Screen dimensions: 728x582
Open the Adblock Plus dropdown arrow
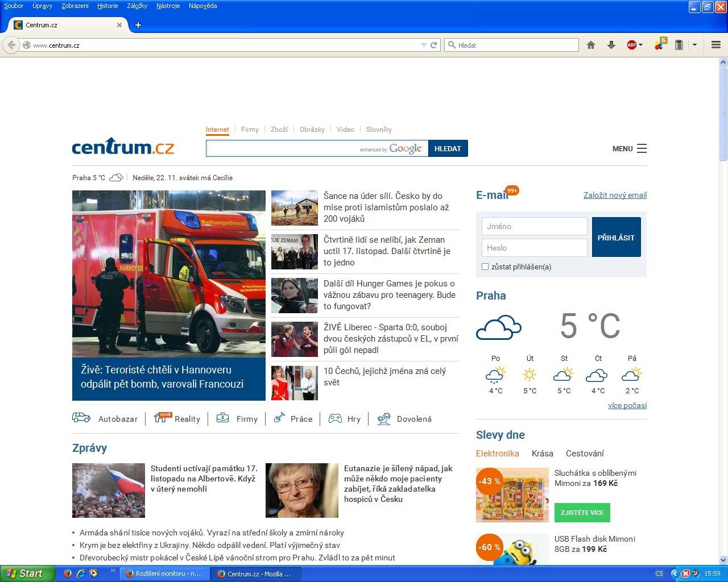[x=641, y=45]
